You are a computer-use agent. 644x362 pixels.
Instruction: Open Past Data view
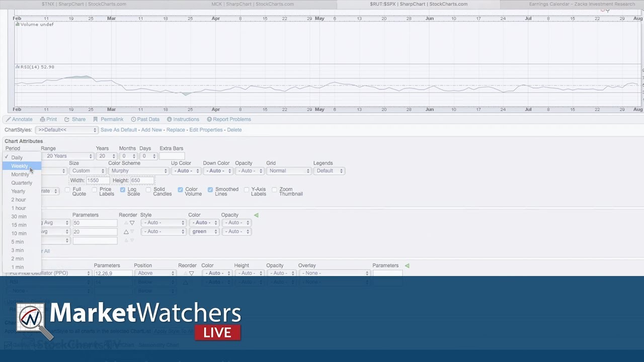(145, 119)
